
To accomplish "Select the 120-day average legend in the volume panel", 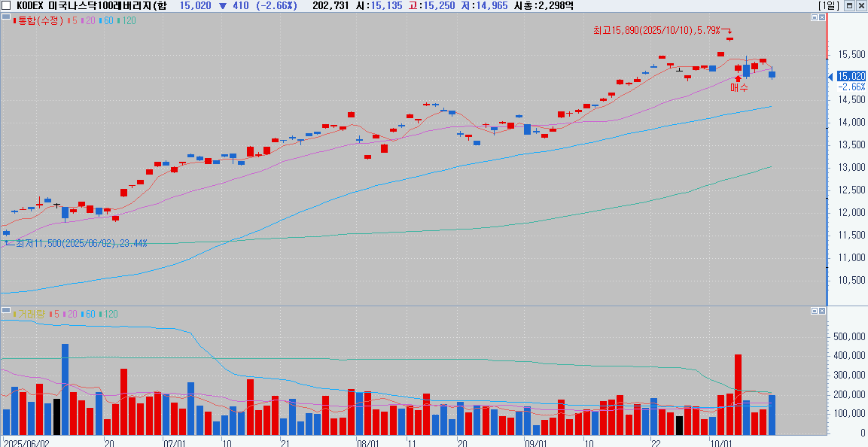I will [x=108, y=314].
